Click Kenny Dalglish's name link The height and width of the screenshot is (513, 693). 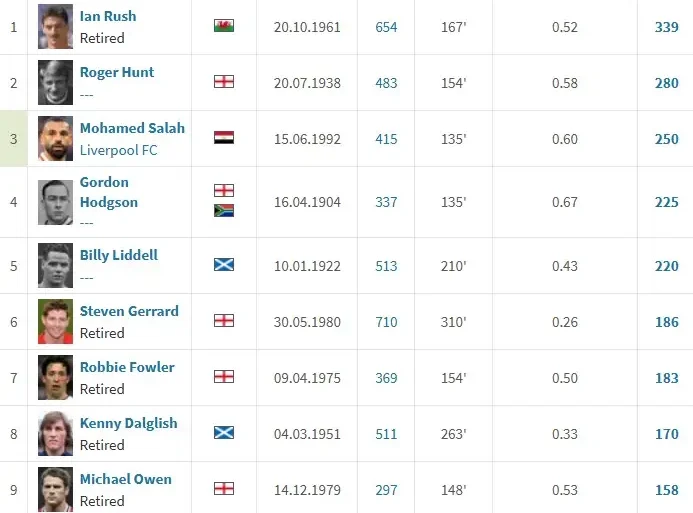pos(128,423)
